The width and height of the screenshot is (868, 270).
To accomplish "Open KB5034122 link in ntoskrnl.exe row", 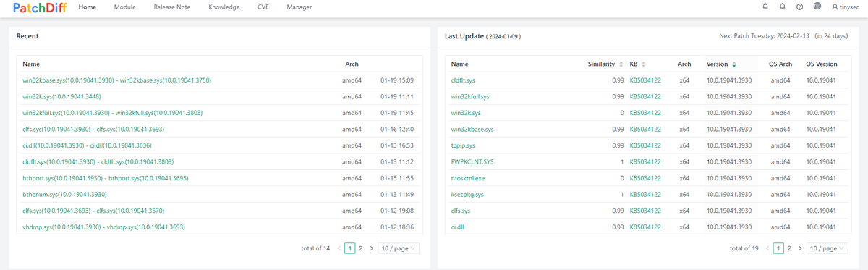I will [x=646, y=178].
